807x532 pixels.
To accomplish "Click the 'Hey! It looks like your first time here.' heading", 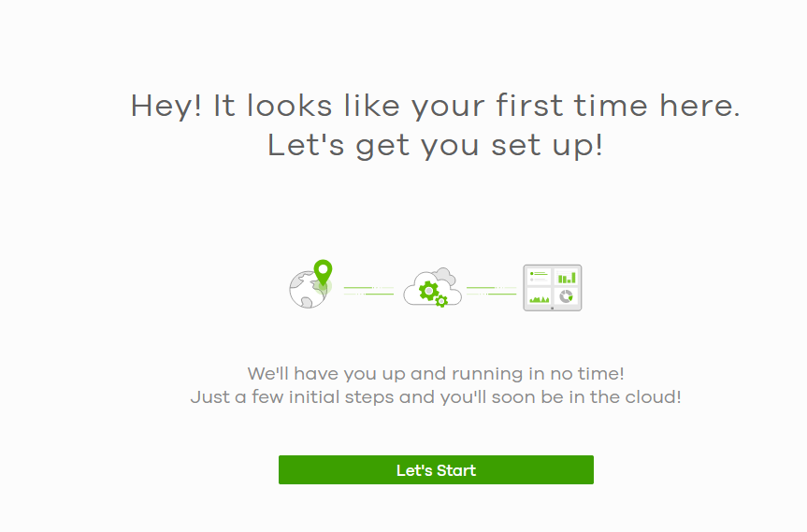I will [436, 106].
